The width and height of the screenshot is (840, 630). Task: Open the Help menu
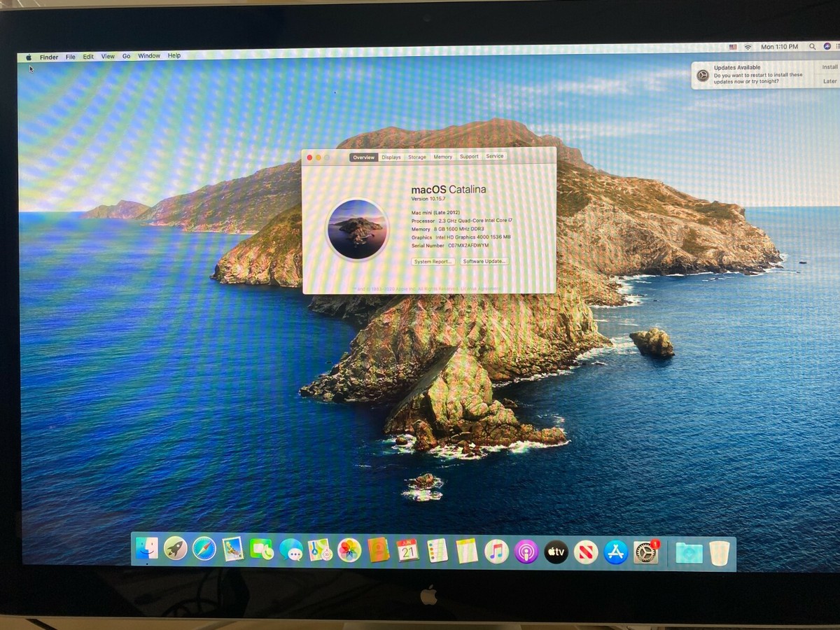[174, 55]
